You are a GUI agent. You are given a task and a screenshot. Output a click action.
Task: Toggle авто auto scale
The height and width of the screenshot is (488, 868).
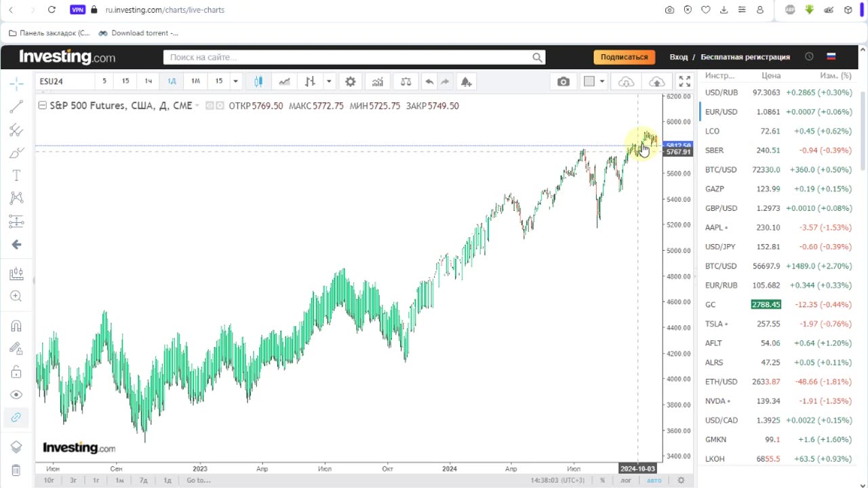point(654,481)
